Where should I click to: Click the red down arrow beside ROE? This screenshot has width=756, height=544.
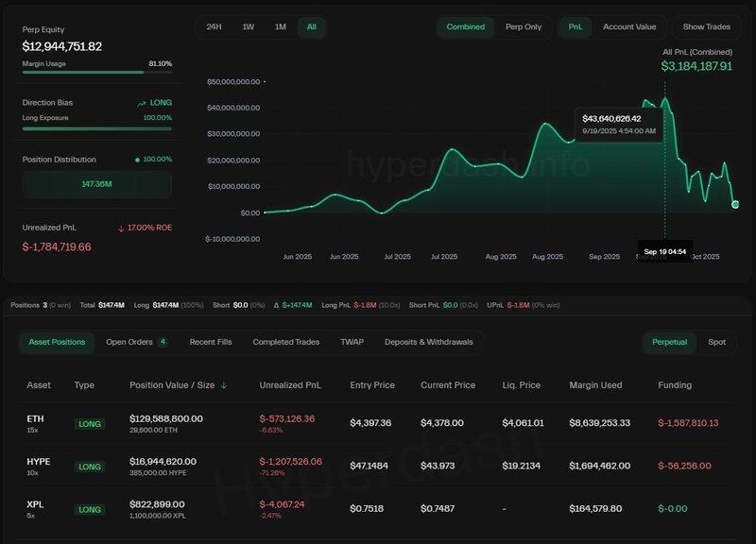[121, 228]
